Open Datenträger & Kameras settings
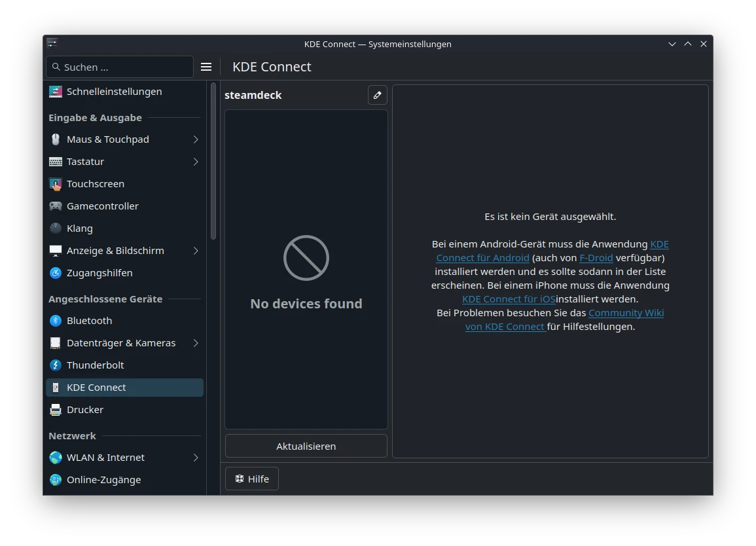 [121, 342]
